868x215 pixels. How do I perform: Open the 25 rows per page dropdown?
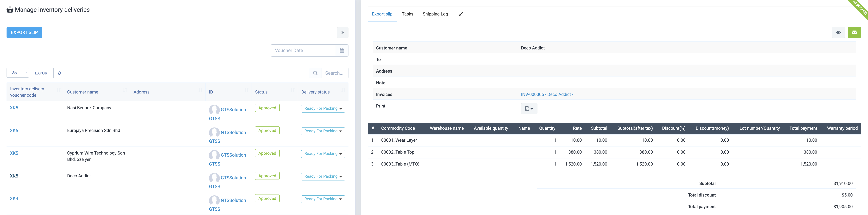(x=18, y=73)
